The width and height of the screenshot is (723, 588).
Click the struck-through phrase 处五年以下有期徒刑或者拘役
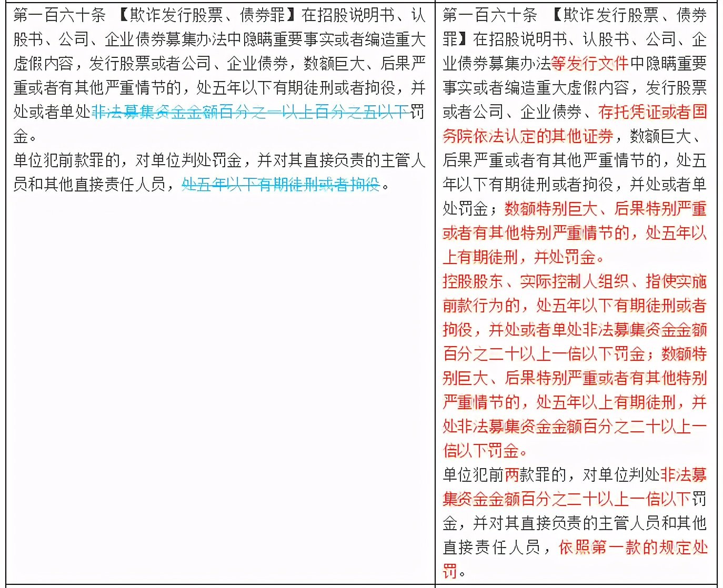(x=280, y=185)
